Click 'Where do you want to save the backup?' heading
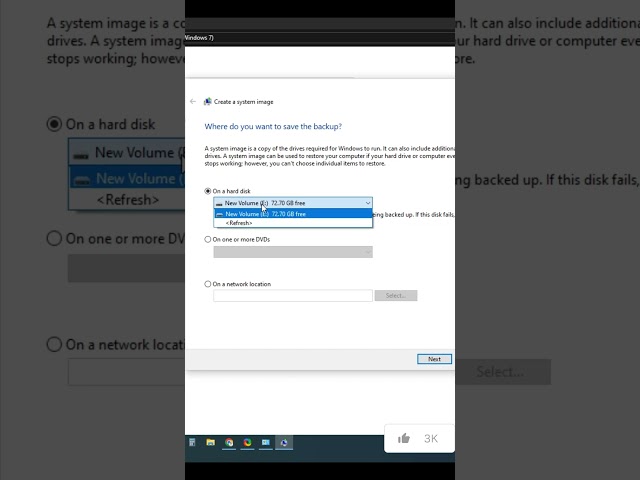This screenshot has height=480, width=640. pyautogui.click(x=273, y=127)
